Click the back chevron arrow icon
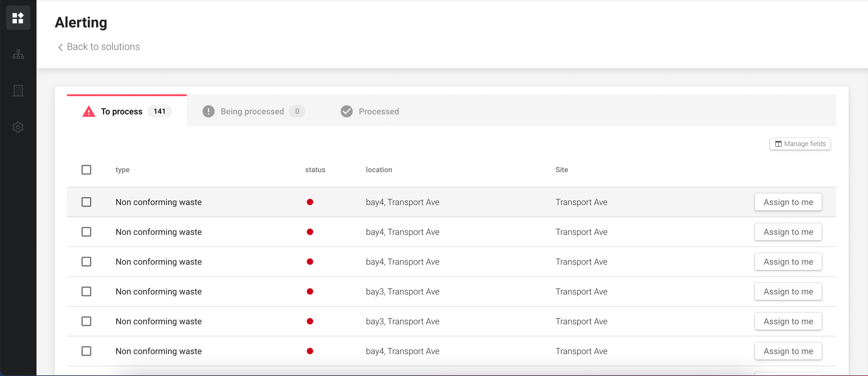This screenshot has width=868, height=376. tap(60, 47)
